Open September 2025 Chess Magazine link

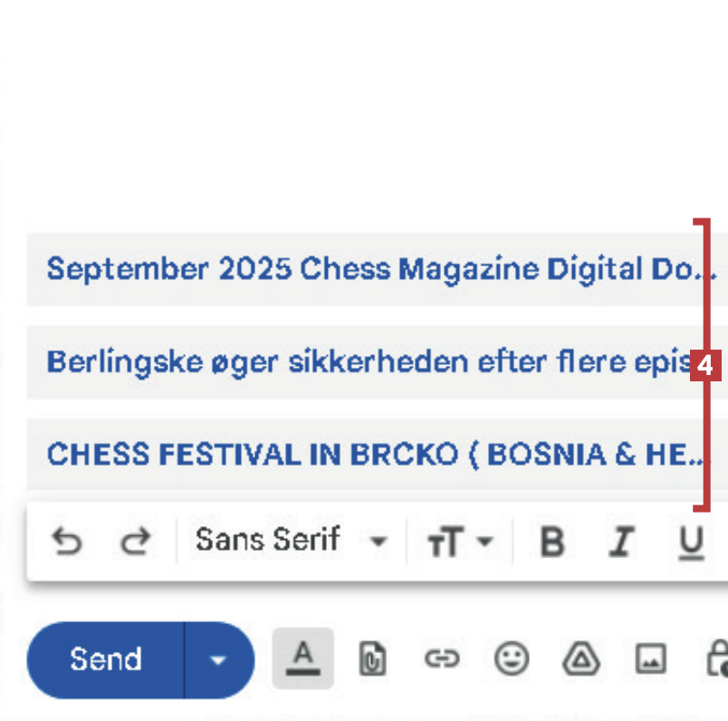click(371, 269)
